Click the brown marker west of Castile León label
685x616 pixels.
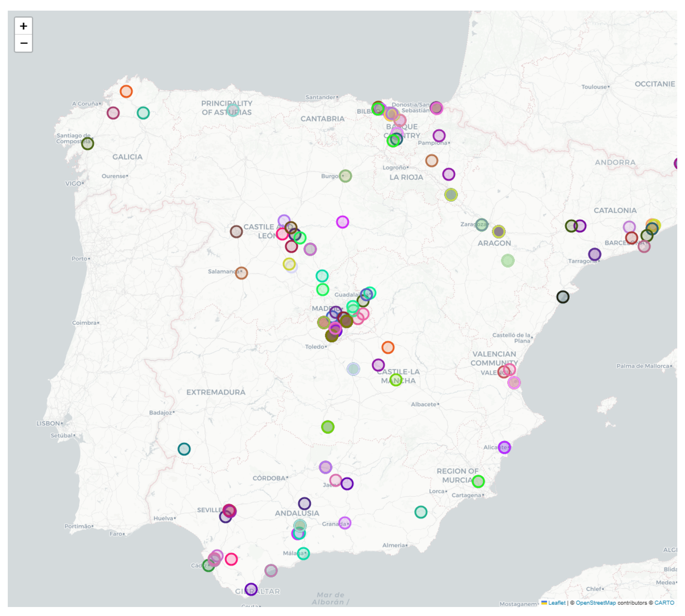tap(236, 232)
